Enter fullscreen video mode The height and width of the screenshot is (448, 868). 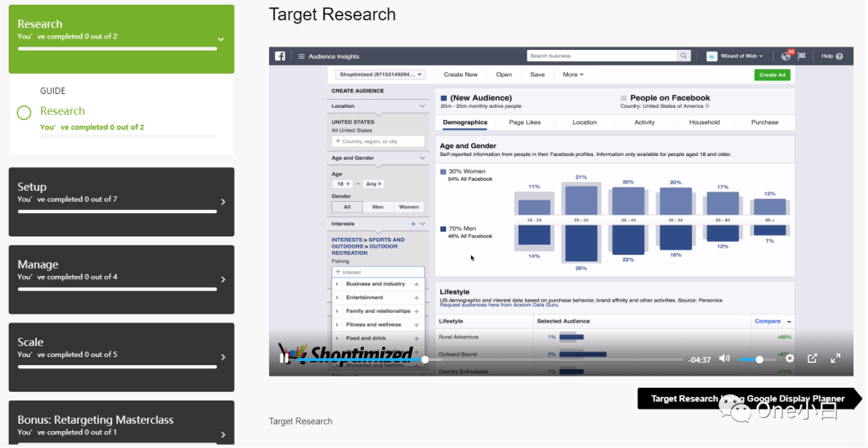835,359
